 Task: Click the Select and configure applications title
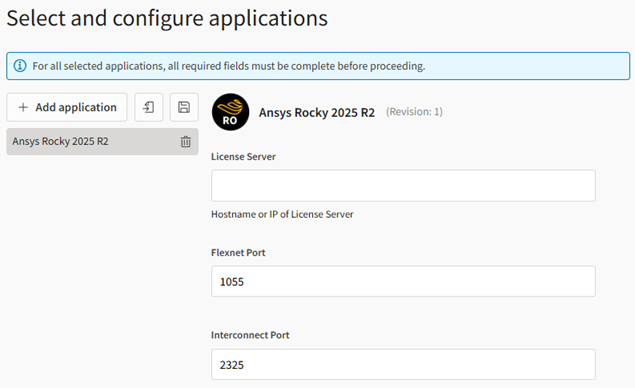click(167, 18)
